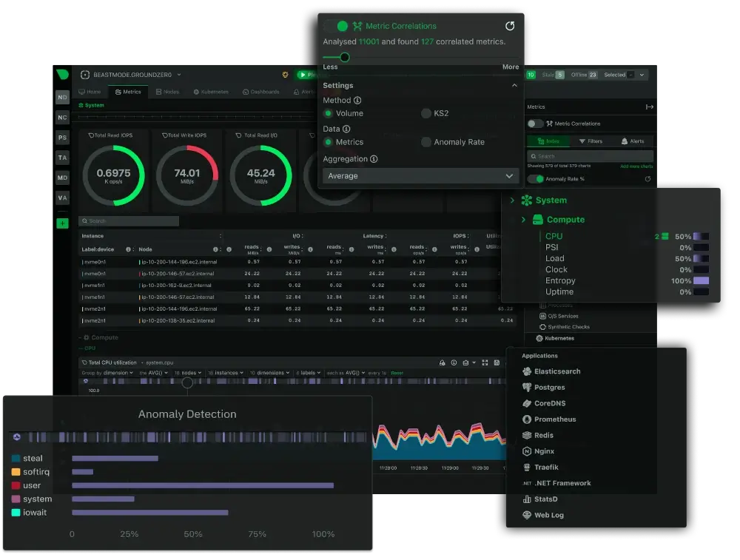Collapse the Settings section

click(x=515, y=85)
